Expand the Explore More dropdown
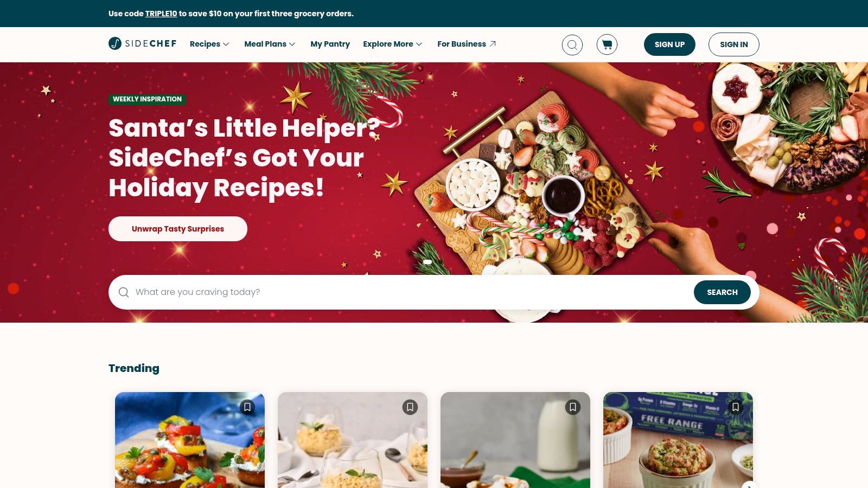The height and width of the screenshot is (488, 868). [x=393, y=44]
